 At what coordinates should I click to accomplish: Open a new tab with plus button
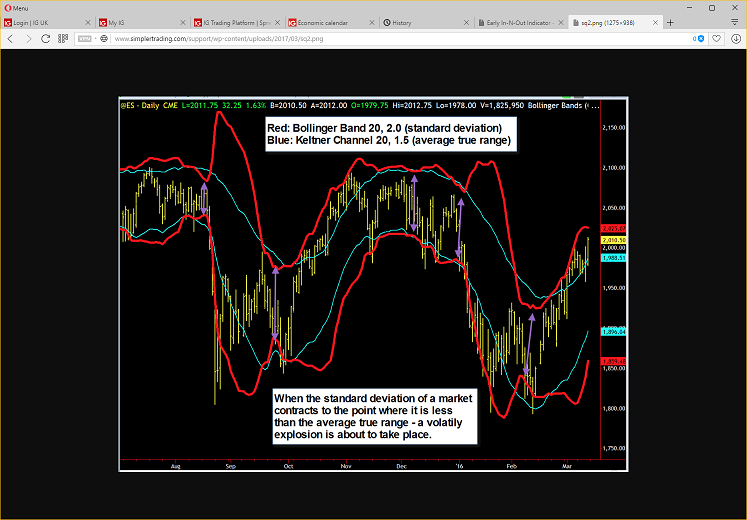click(x=670, y=22)
